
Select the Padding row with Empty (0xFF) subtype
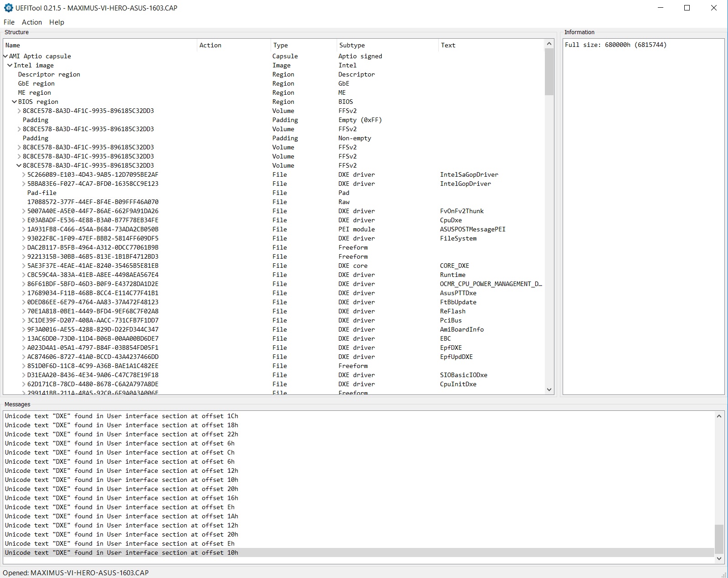point(273,120)
